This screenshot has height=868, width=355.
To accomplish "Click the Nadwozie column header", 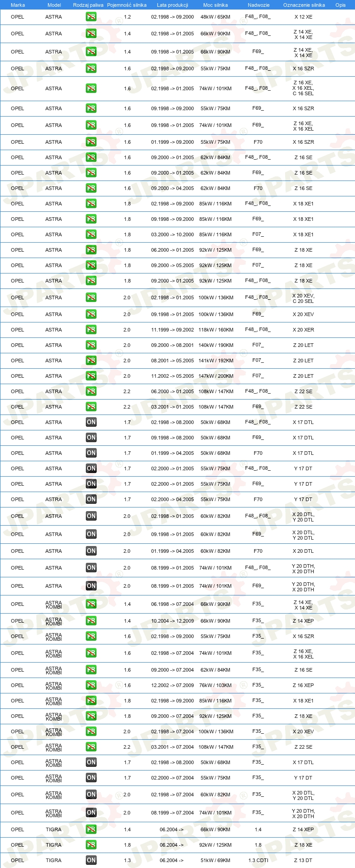I will [259, 5].
